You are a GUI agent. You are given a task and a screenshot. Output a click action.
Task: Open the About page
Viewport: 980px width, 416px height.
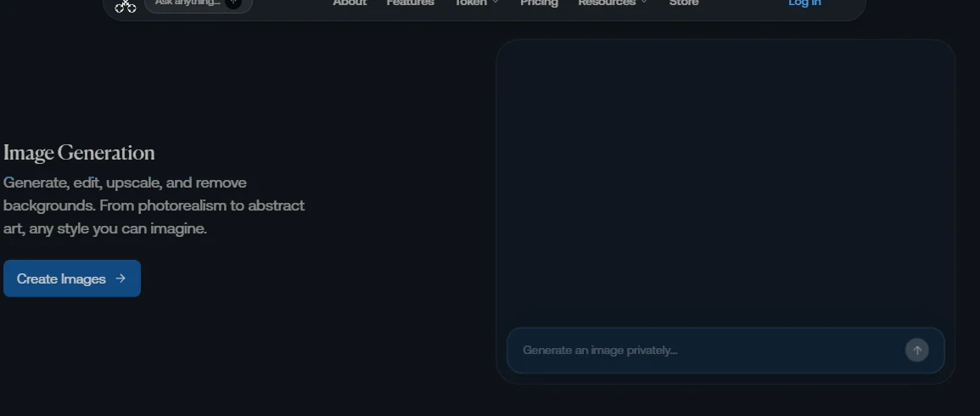point(350,3)
